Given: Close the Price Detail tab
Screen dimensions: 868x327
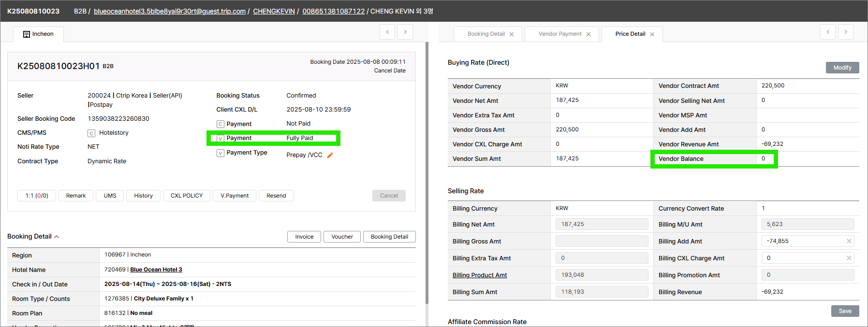Looking at the screenshot, I should [652, 34].
